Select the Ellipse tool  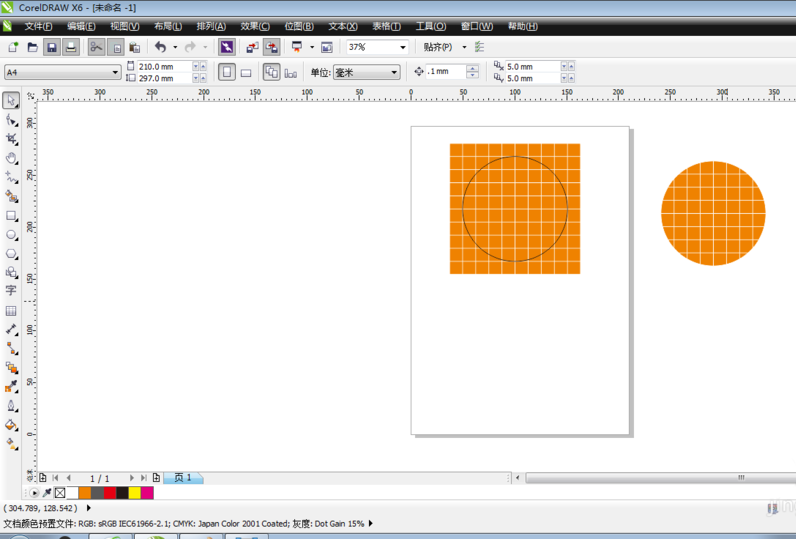click(x=11, y=235)
